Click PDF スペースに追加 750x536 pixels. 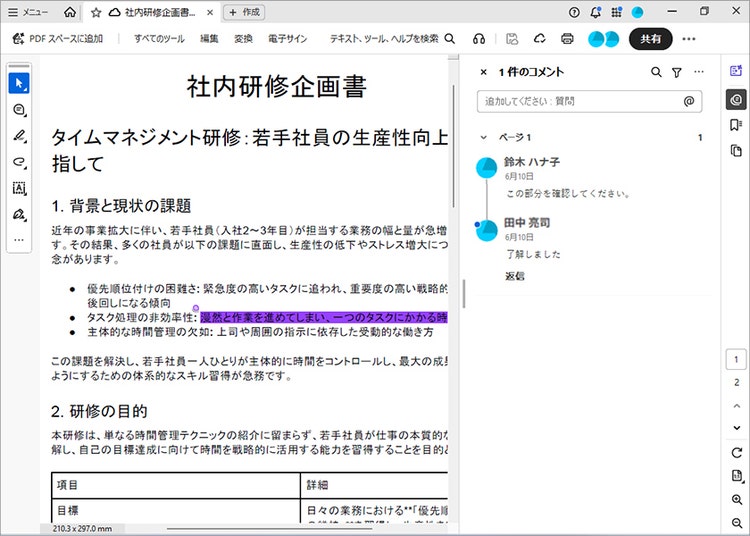click(x=58, y=39)
